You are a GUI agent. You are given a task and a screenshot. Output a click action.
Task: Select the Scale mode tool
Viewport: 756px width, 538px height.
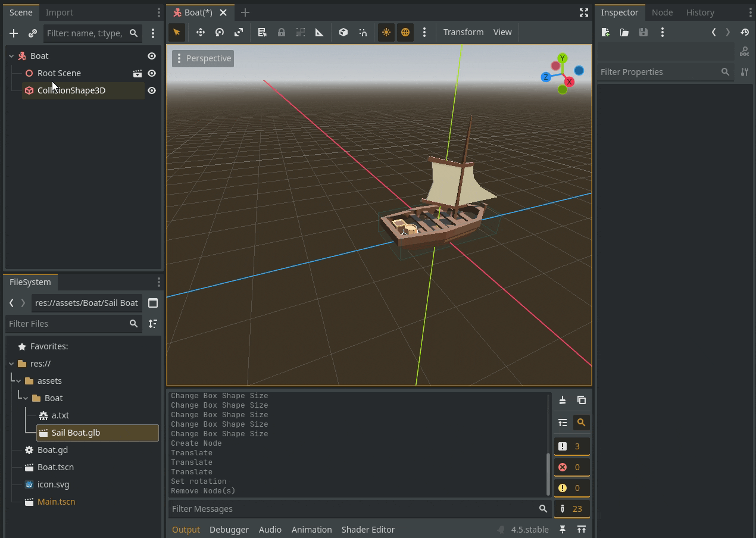(x=239, y=32)
